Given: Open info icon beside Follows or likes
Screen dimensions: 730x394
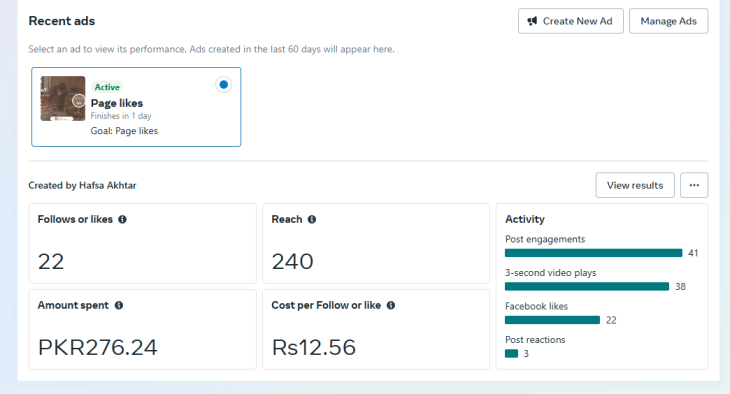Looking at the screenshot, I should pyautogui.click(x=122, y=219).
